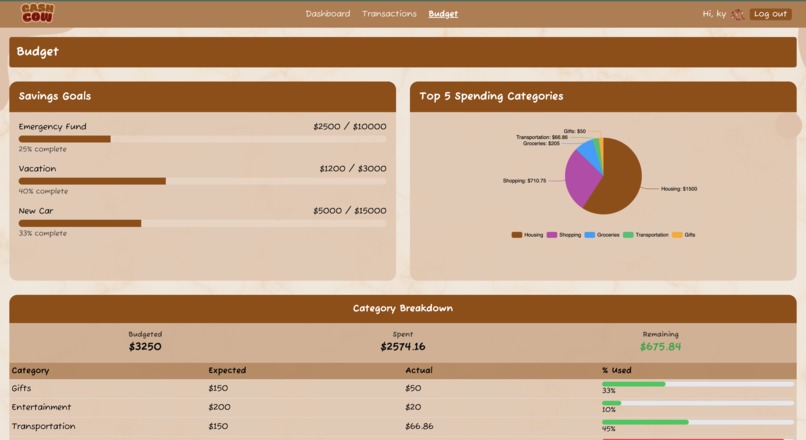
Task: Click the Remaining amount $675.84
Action: (x=661, y=346)
